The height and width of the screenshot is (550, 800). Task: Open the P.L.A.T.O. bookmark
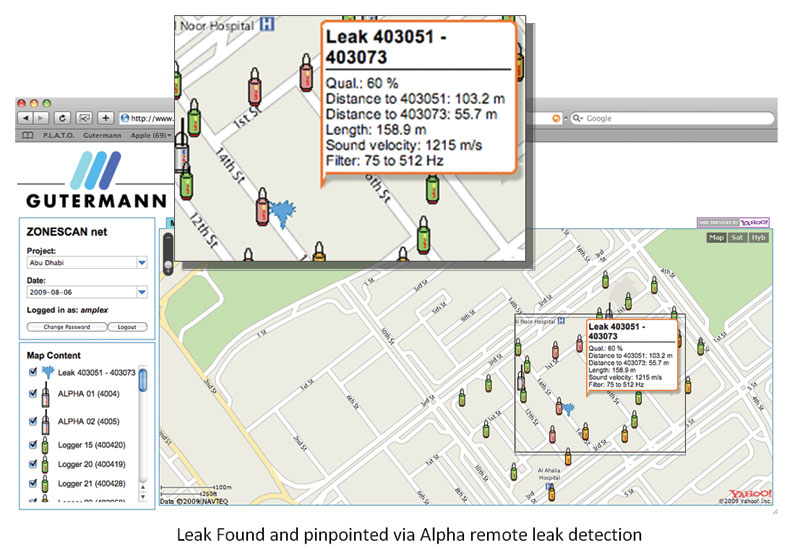tap(58, 135)
